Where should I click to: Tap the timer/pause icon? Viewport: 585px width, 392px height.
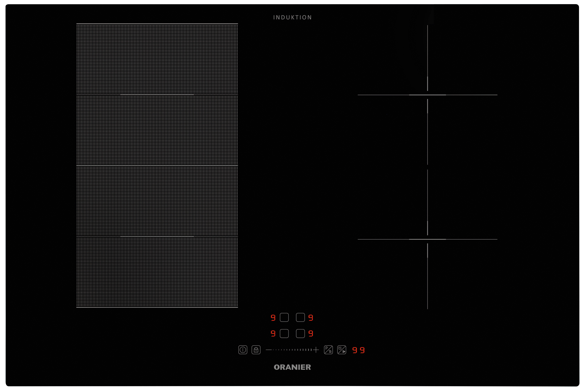342,350
